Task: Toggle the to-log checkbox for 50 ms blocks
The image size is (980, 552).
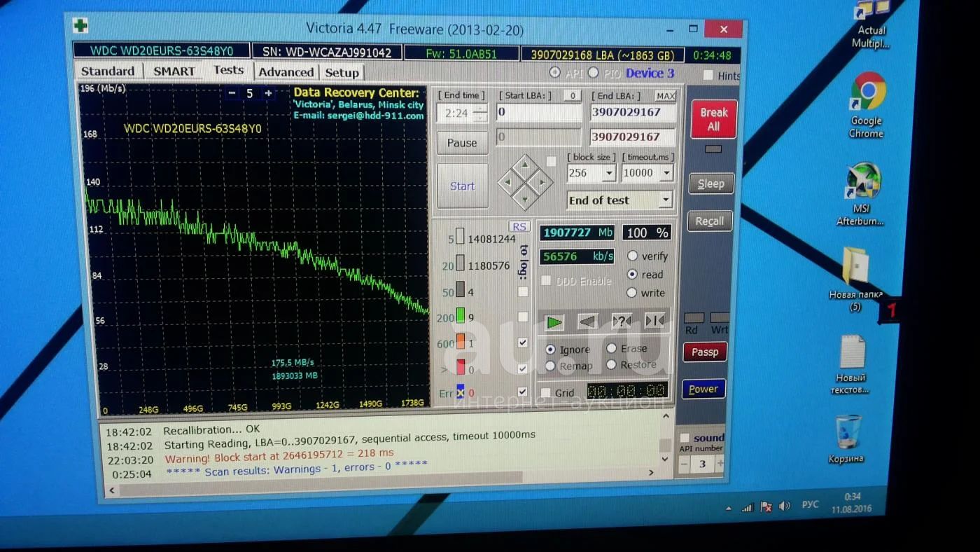Action: click(x=522, y=291)
